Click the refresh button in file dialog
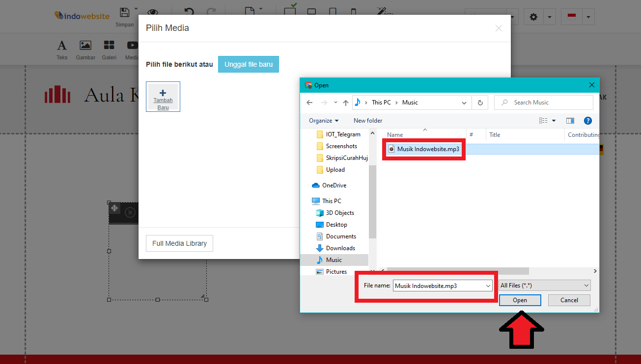The image size is (641, 364). 479,103
